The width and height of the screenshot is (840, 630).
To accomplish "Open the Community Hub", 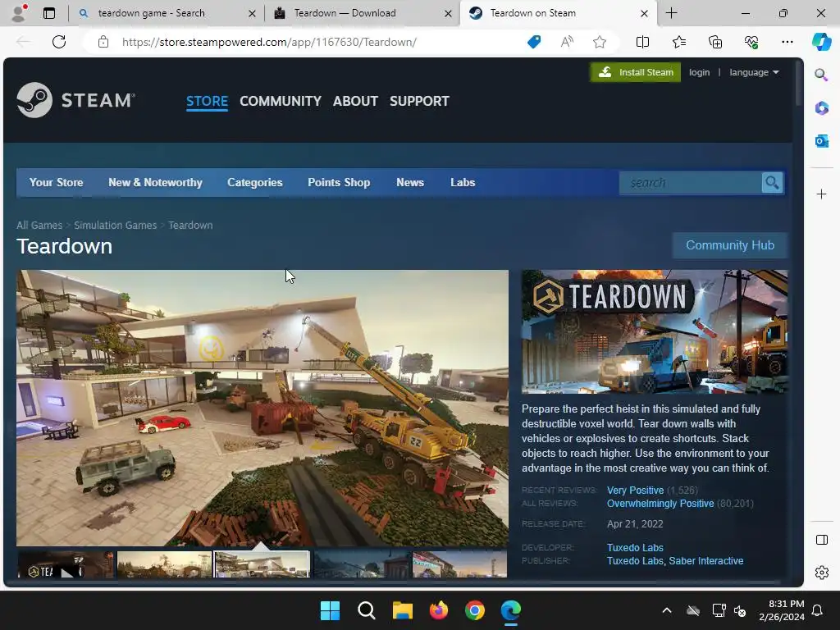I will (730, 245).
